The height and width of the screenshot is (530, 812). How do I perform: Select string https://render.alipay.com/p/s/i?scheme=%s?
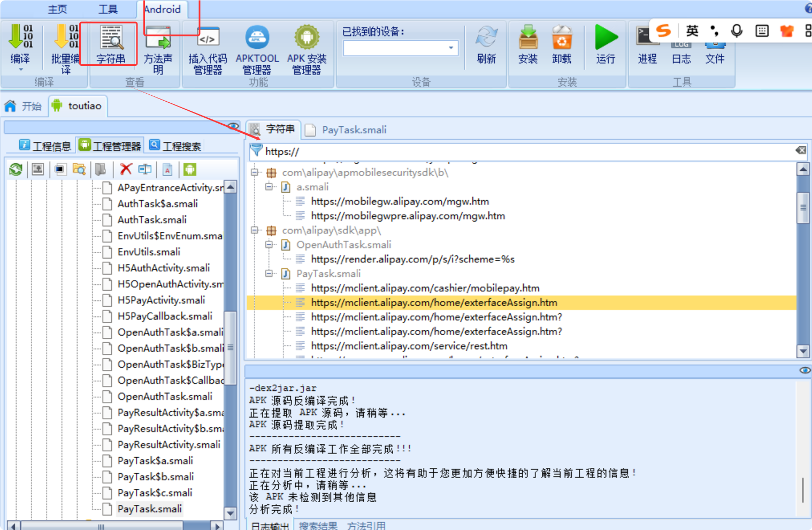[412, 259]
